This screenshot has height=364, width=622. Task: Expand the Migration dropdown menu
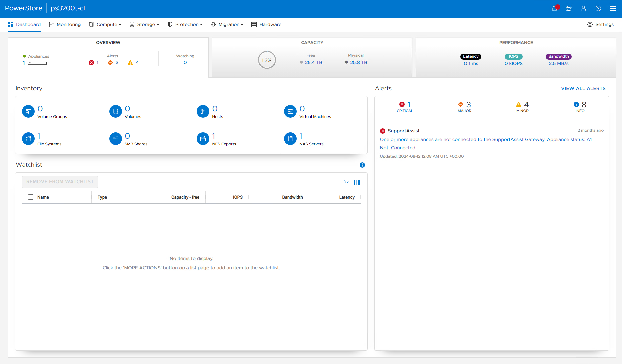tap(227, 24)
